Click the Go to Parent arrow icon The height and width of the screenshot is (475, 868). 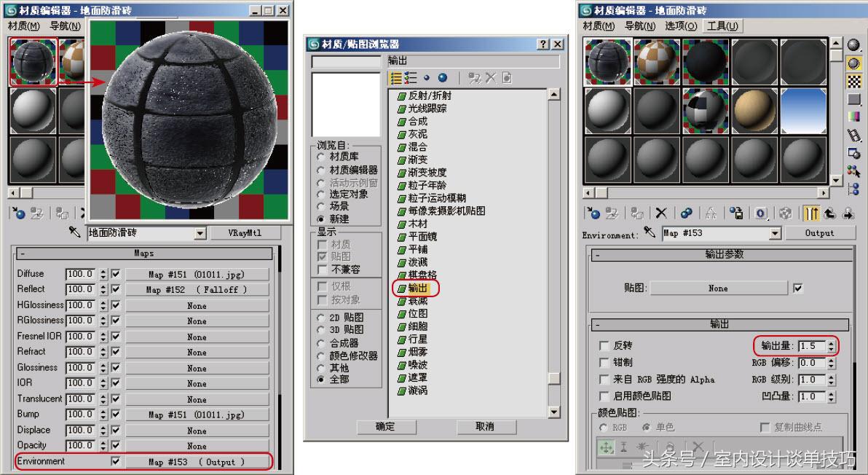(x=829, y=212)
